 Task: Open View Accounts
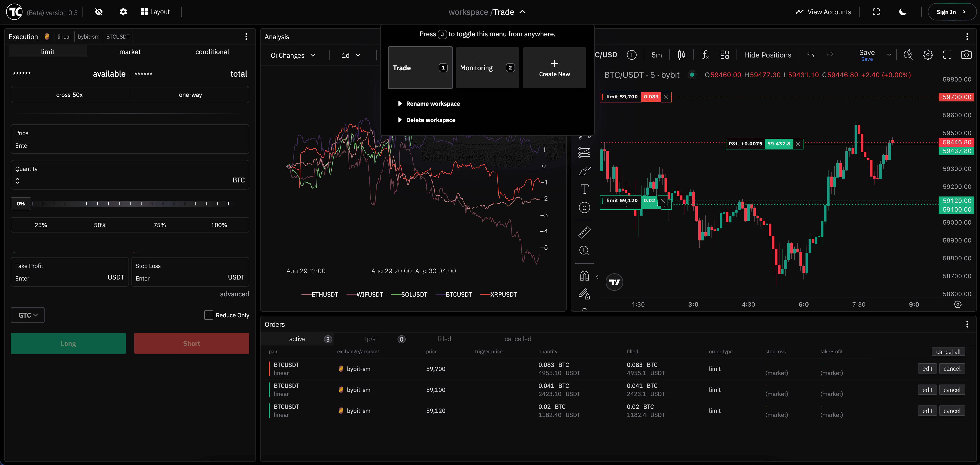(824, 12)
